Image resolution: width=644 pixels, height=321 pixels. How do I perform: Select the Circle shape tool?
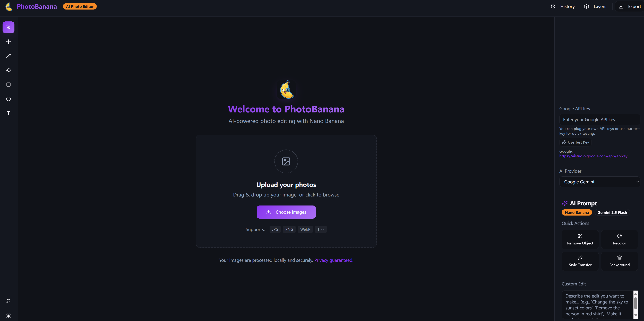click(8, 99)
